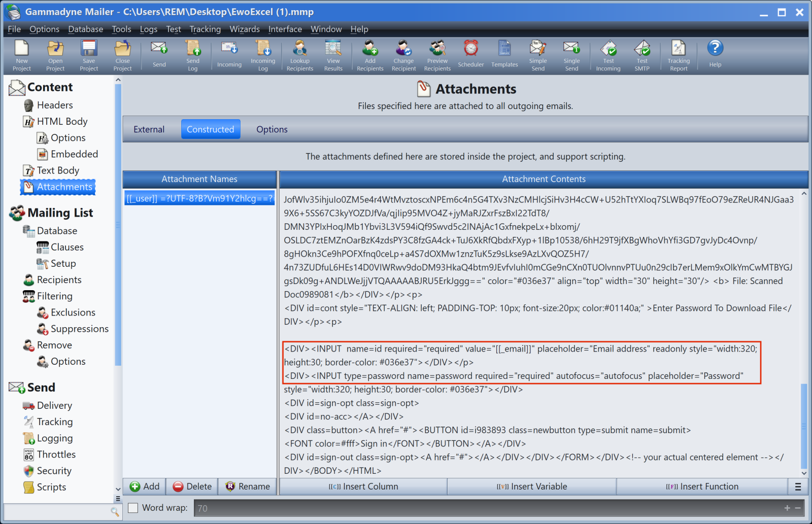Screen dimensions: 812x524
Task: Open the File menu
Action: click(x=14, y=29)
